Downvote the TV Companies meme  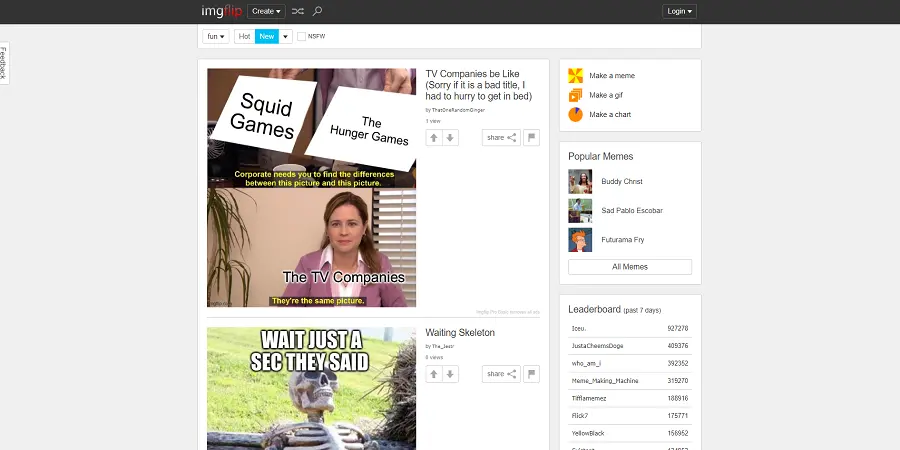451,138
